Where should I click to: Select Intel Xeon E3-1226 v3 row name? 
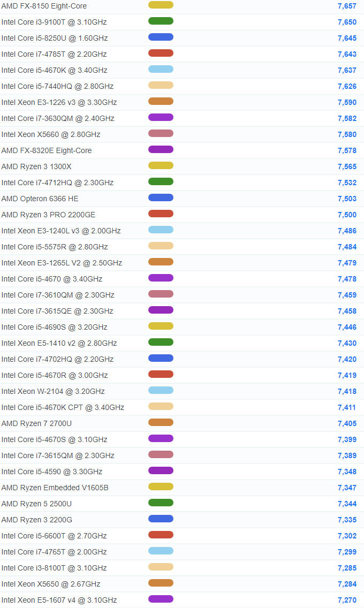pyautogui.click(x=59, y=102)
